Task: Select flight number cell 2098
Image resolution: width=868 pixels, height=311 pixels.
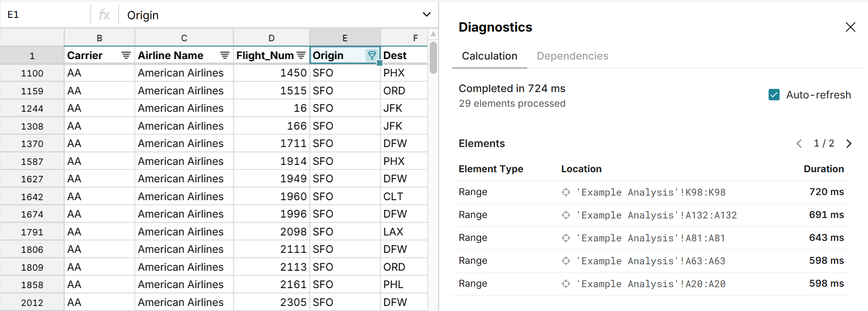Action: coord(272,232)
